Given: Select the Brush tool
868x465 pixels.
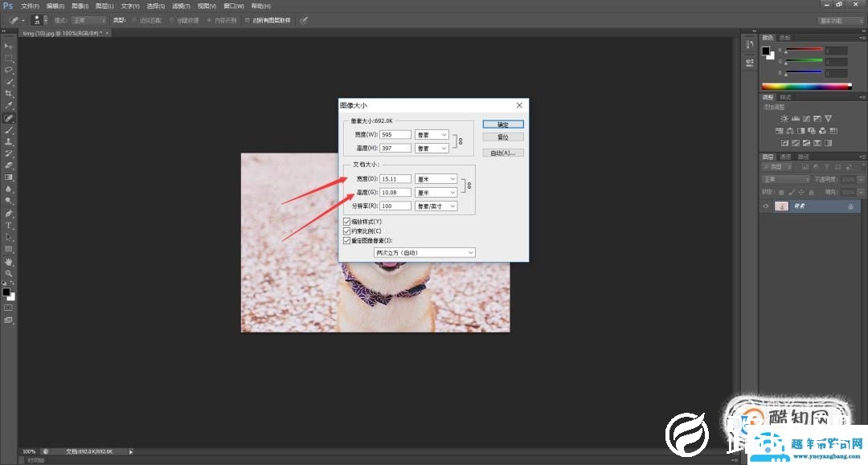Looking at the screenshot, I should [x=8, y=130].
